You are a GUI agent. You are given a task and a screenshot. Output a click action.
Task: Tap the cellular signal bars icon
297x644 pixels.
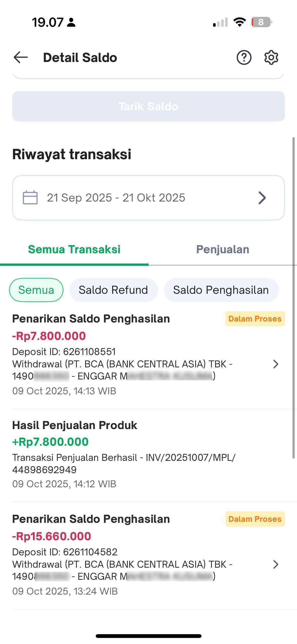[x=220, y=22]
